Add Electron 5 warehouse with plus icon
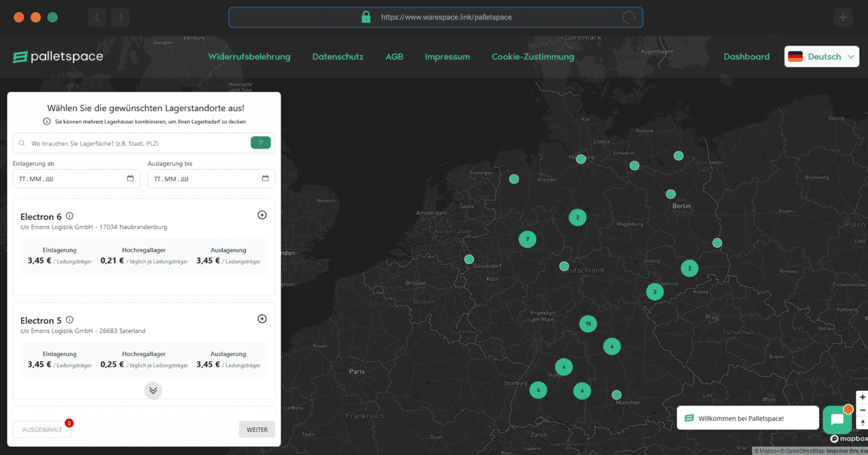The width and height of the screenshot is (868, 455). (262, 319)
